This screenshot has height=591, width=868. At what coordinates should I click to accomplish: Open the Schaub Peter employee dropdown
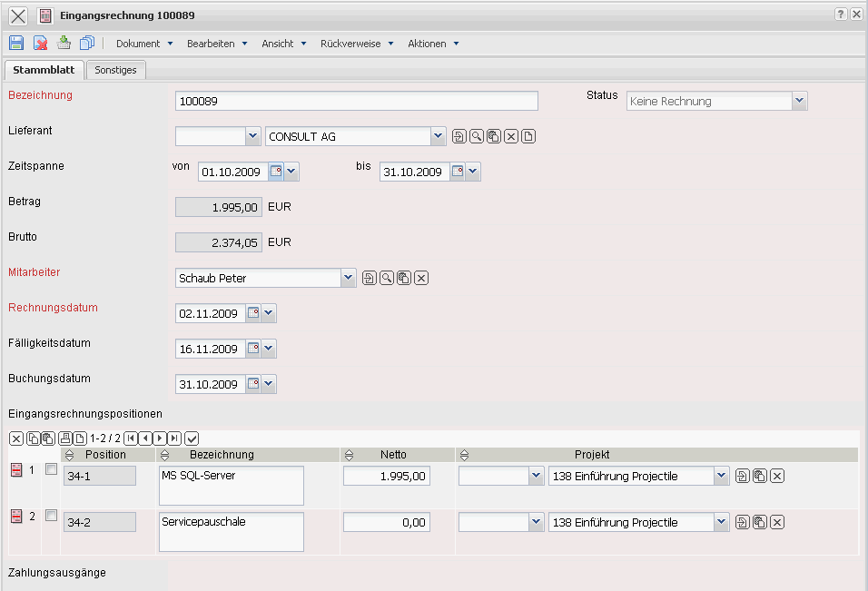(x=348, y=278)
